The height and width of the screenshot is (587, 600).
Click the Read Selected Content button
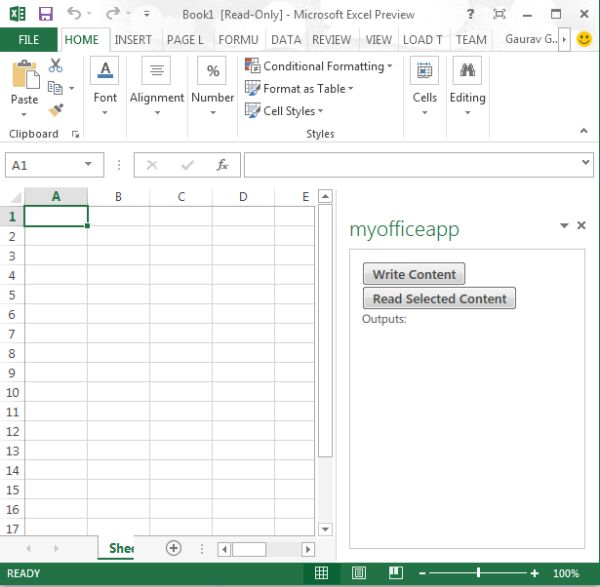coord(439,298)
